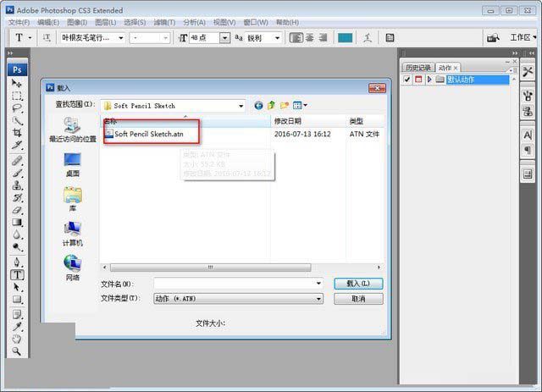542x392 pixels.
Task: Select the Horizontal Type tool in toolbox
Action: 17,275
